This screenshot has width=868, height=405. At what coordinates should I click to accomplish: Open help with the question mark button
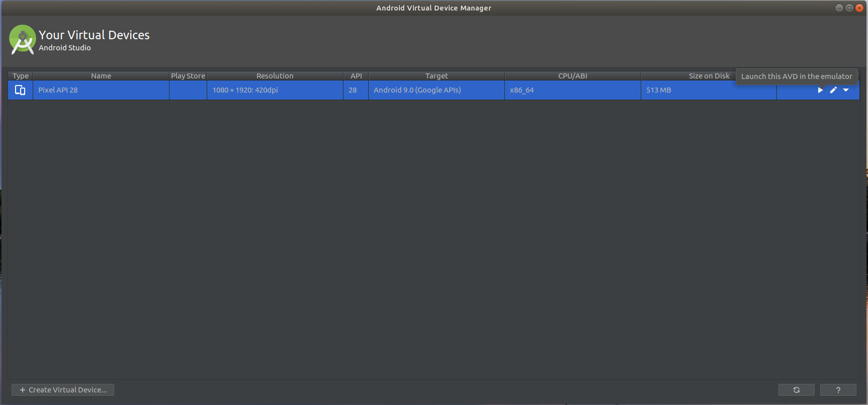(838, 390)
